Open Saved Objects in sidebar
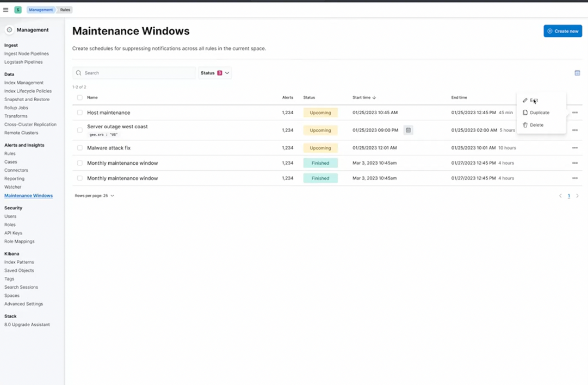 (18, 270)
